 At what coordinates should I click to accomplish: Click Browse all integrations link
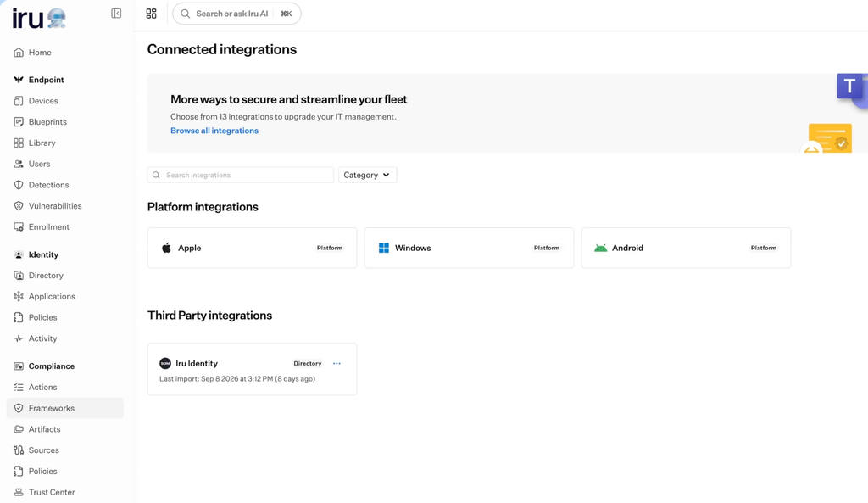tap(214, 131)
